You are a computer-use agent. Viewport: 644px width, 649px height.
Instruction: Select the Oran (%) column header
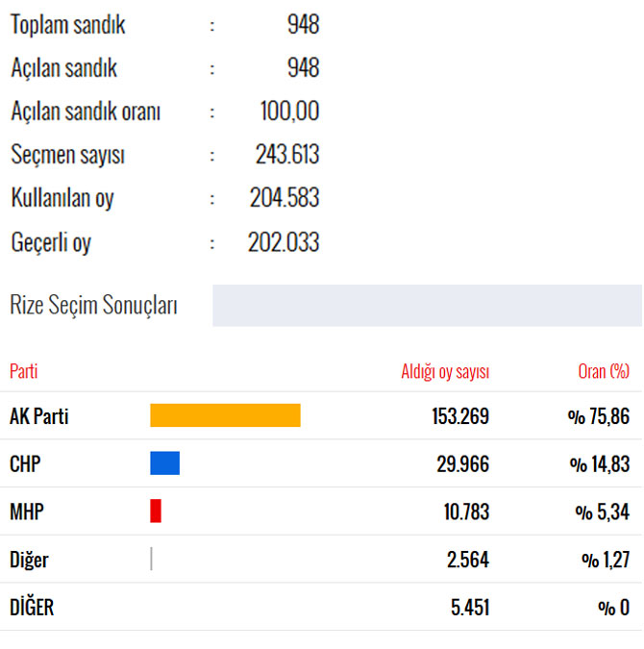(604, 372)
